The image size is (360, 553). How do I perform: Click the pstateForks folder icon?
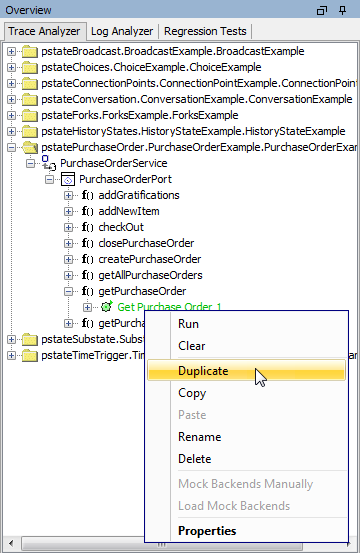point(30,116)
